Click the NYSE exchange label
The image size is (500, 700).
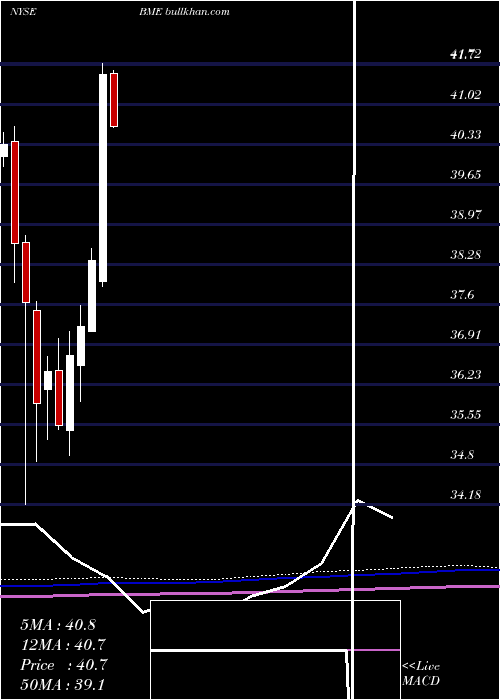click(23, 12)
